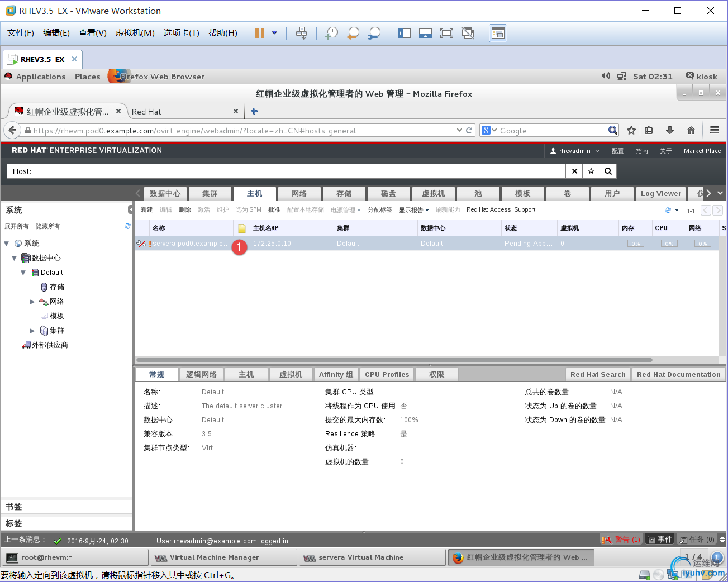Open the Market Place link
This screenshot has width=728, height=582.
[x=702, y=151]
